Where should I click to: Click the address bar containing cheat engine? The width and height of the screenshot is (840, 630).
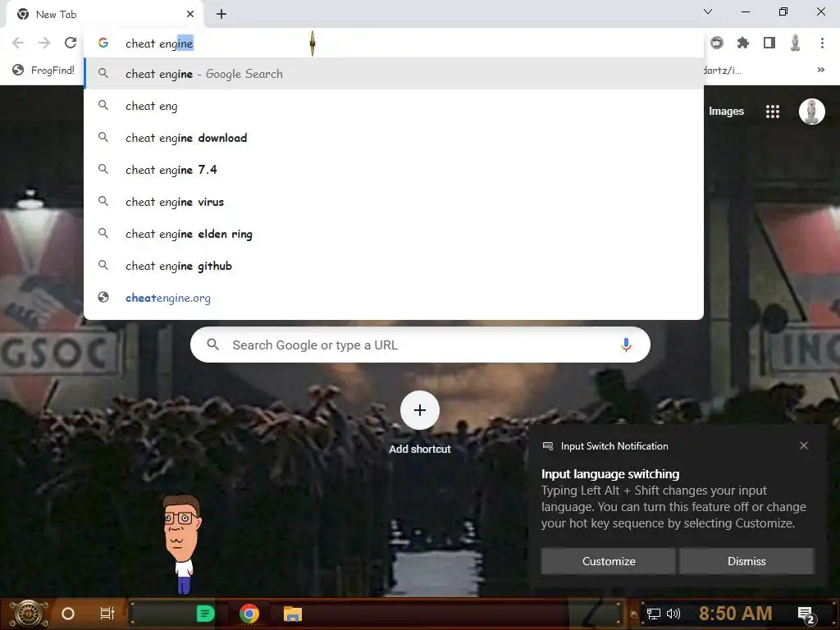pos(394,43)
